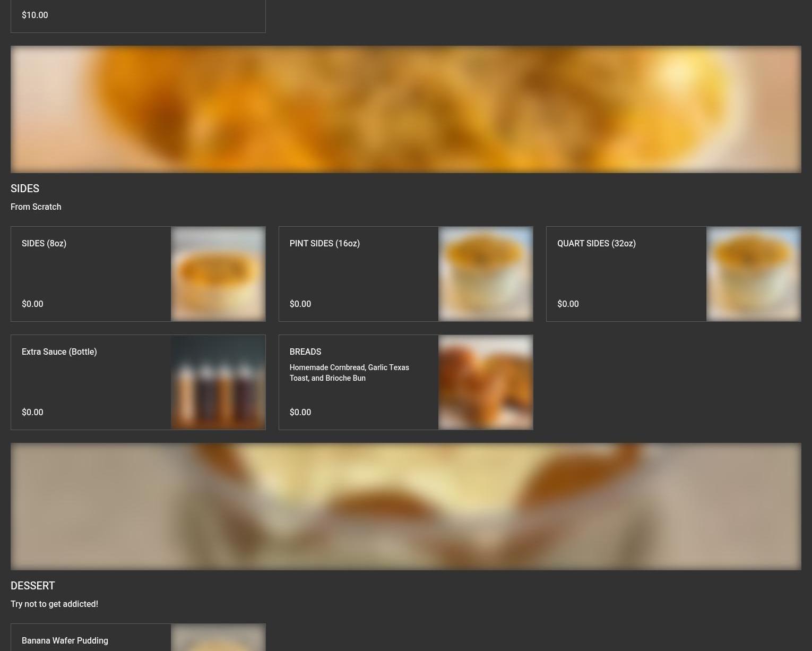This screenshot has width=812, height=651.
Task: Click the $0.00 price under Extra Sauce
Action: [32, 413]
